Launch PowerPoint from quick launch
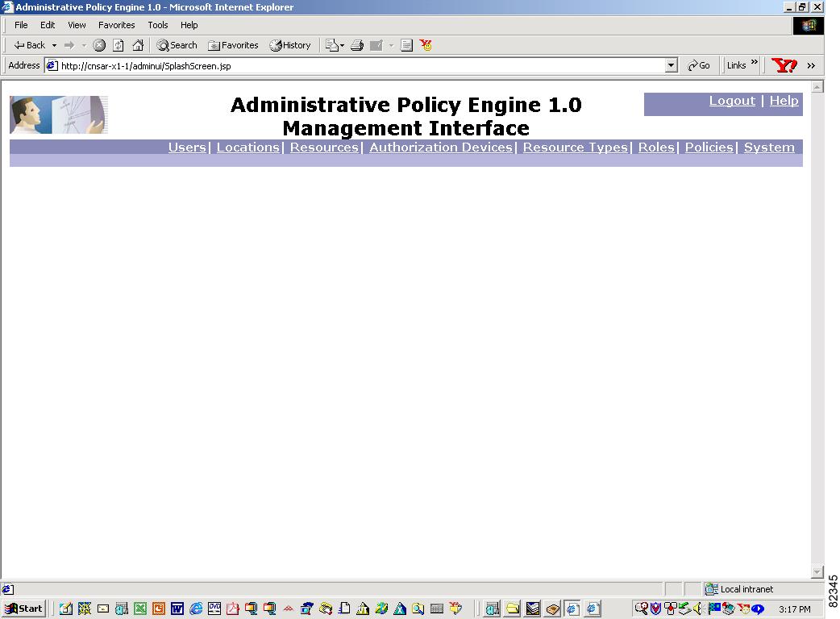This screenshot has width=840, height=619. coord(159,609)
